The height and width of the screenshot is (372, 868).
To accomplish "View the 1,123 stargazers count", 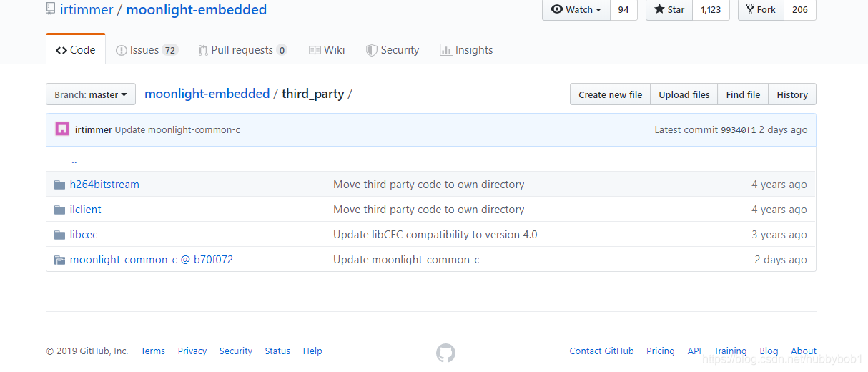I will click(711, 9).
